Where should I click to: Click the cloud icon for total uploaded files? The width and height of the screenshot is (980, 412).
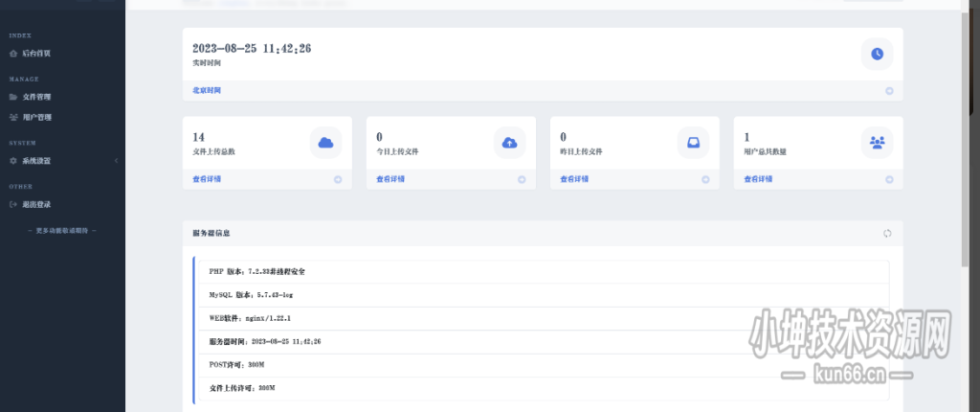coord(325,143)
